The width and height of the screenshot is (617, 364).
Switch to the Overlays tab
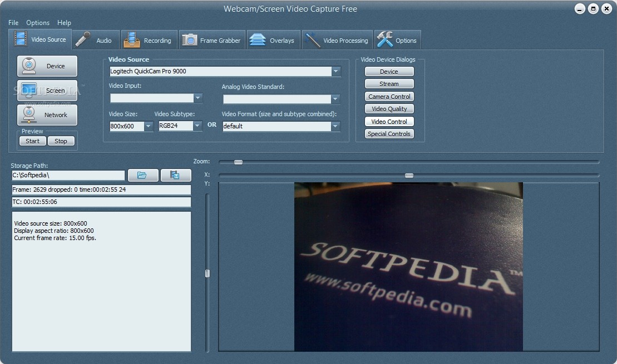point(274,39)
